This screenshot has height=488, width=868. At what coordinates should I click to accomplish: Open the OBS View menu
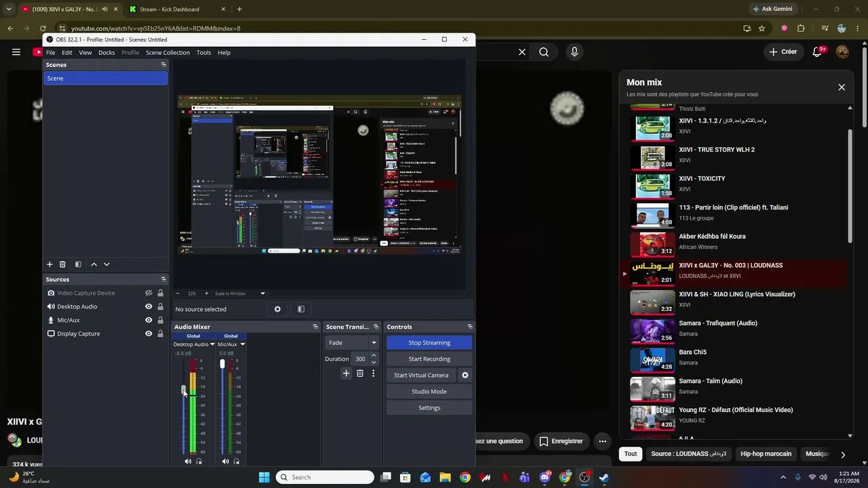tap(85, 52)
